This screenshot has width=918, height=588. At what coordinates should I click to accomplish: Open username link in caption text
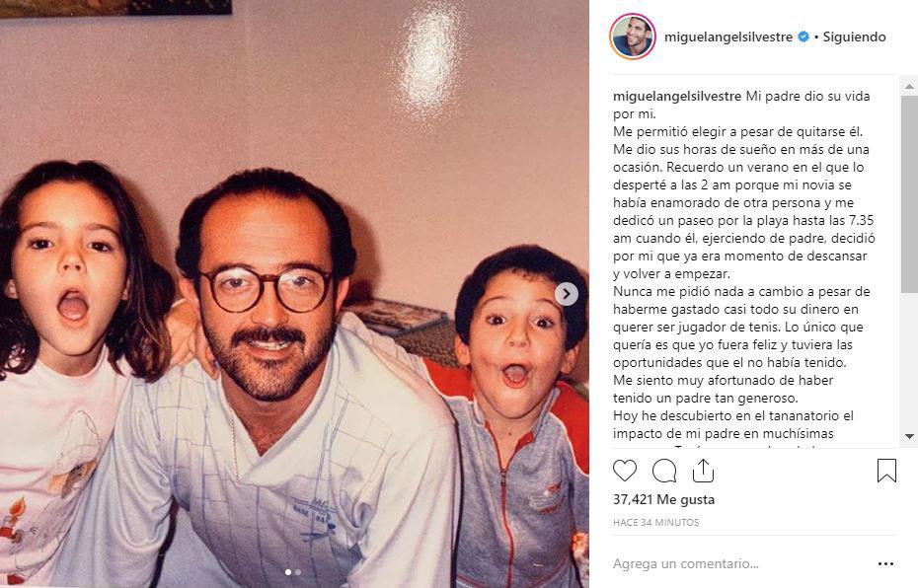[677, 97]
